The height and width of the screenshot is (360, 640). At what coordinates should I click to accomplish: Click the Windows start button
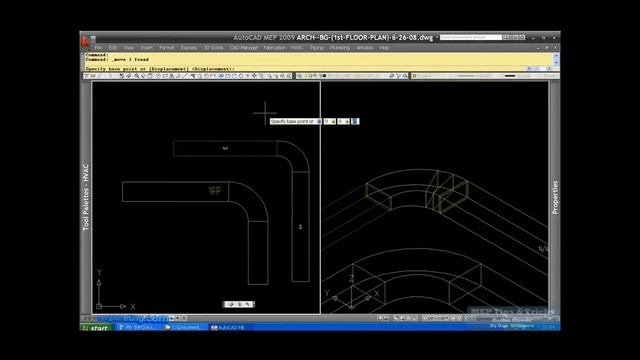(96, 327)
